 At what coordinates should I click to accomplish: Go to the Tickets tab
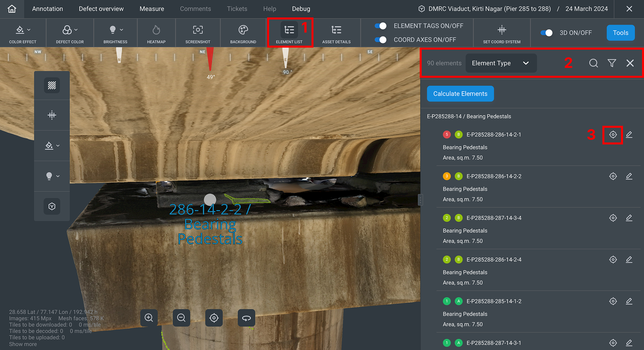pyautogui.click(x=237, y=9)
